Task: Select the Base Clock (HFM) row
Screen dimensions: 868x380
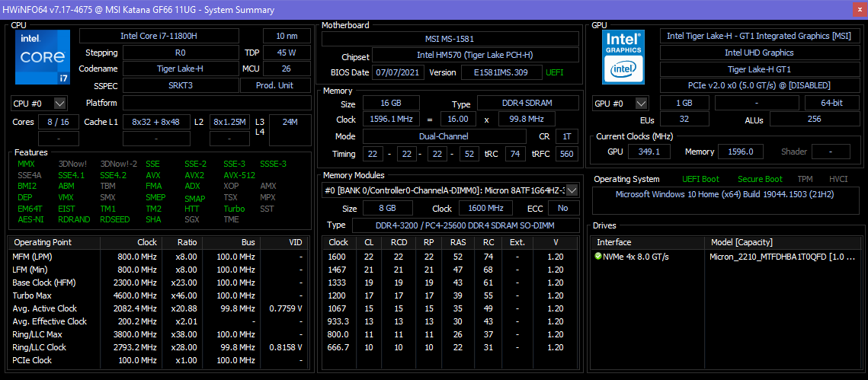Action: pyautogui.click(x=160, y=283)
